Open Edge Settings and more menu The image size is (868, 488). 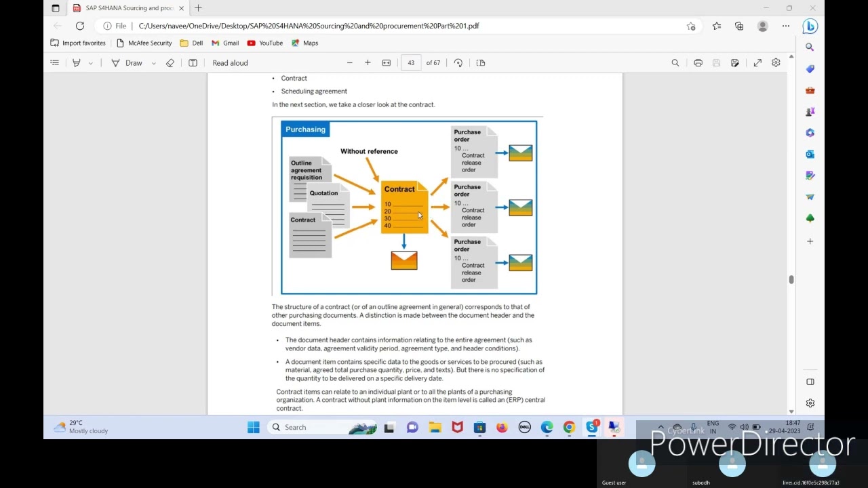[786, 26]
